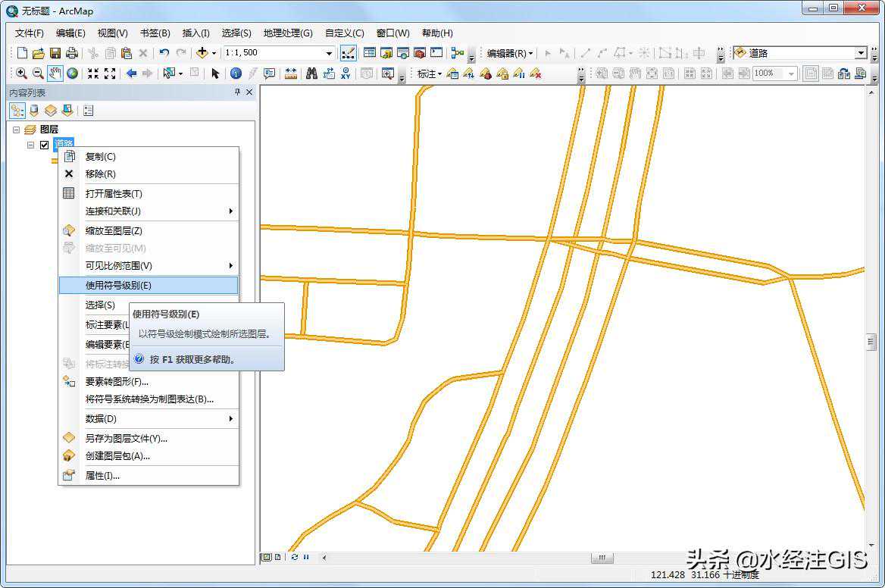Toggle List By Drawing Order view
The image size is (885, 588).
pyautogui.click(x=17, y=111)
